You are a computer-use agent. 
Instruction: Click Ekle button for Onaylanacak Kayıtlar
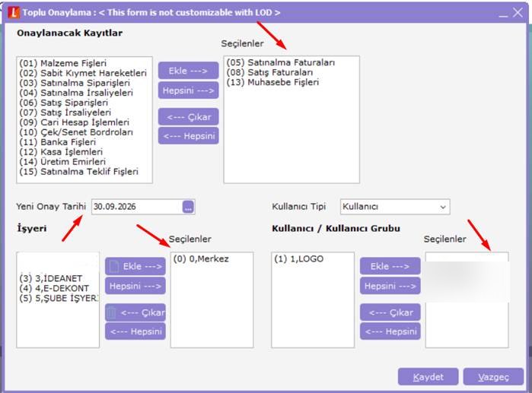[188, 71]
